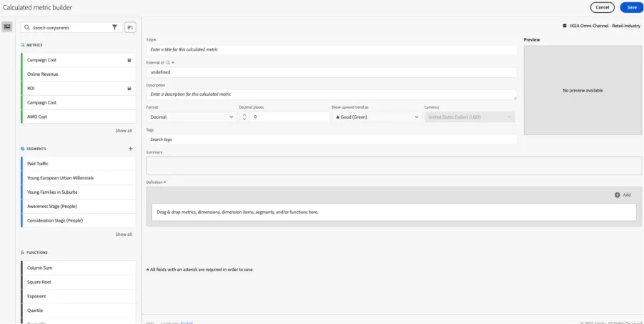
Task: Click the green Metrics section icon
Action: click(23, 45)
